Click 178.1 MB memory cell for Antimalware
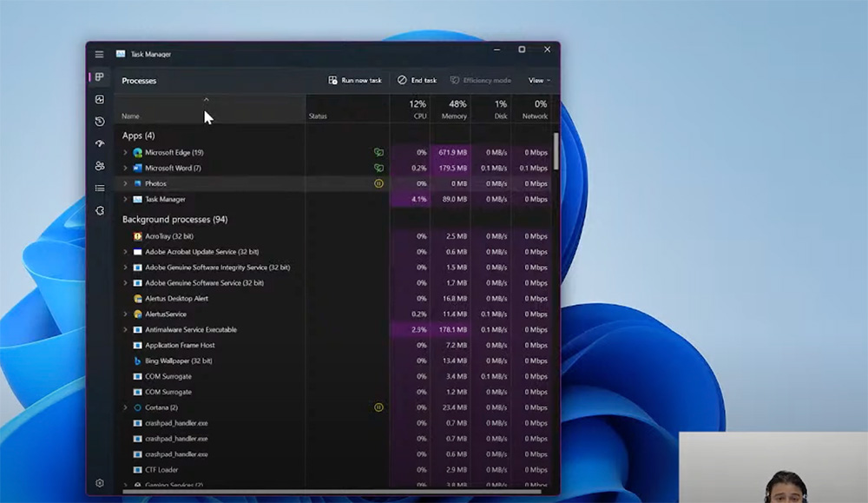Viewport: 868px width, 503px height. [450, 329]
